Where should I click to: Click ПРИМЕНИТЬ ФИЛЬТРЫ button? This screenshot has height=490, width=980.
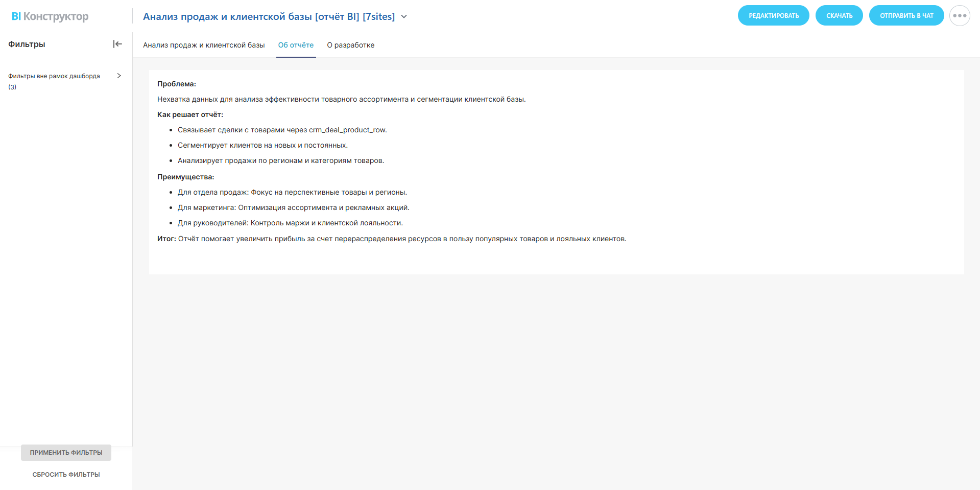click(66, 453)
